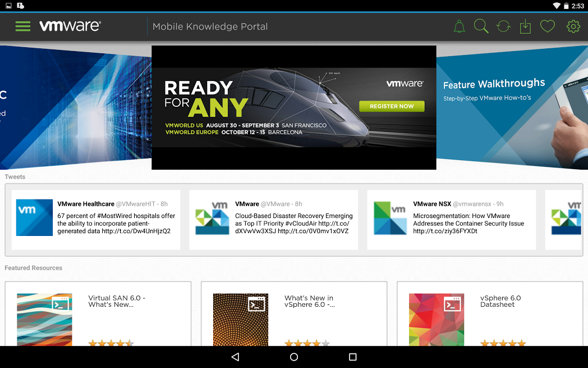This screenshot has width=588, height=368.
Task: Click the @VMwareHIT handle
Action: pos(135,204)
